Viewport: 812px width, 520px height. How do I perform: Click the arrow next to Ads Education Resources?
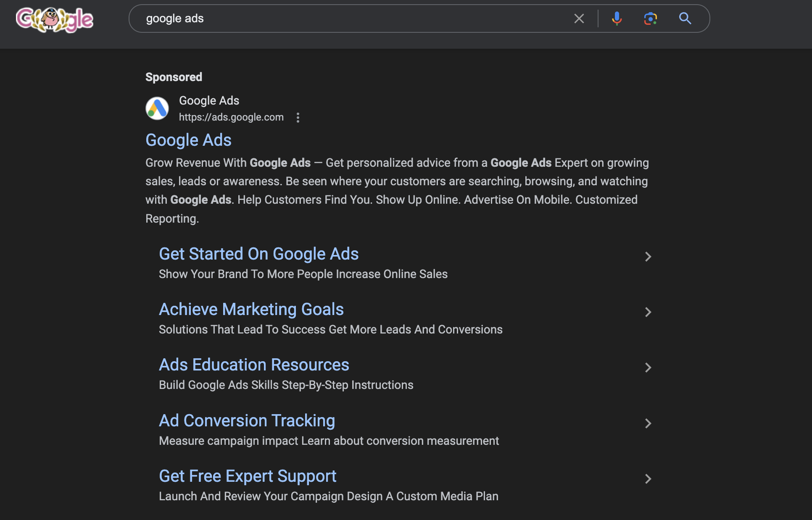click(x=648, y=368)
